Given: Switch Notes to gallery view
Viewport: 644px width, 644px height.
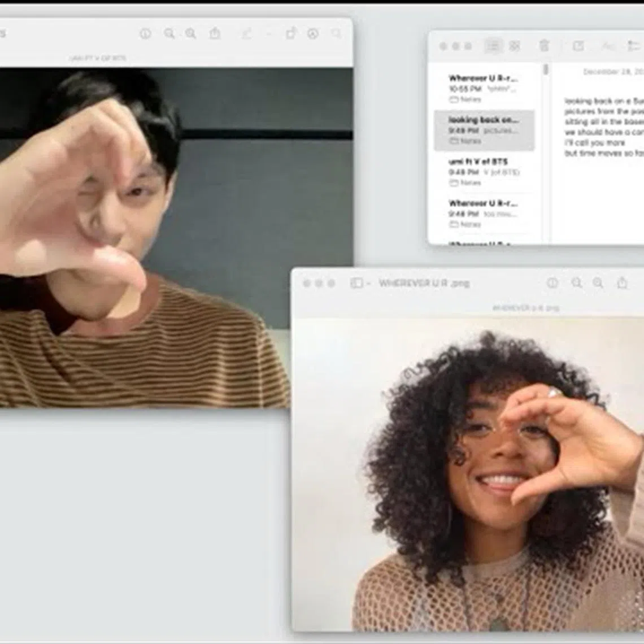Looking at the screenshot, I should (x=515, y=46).
